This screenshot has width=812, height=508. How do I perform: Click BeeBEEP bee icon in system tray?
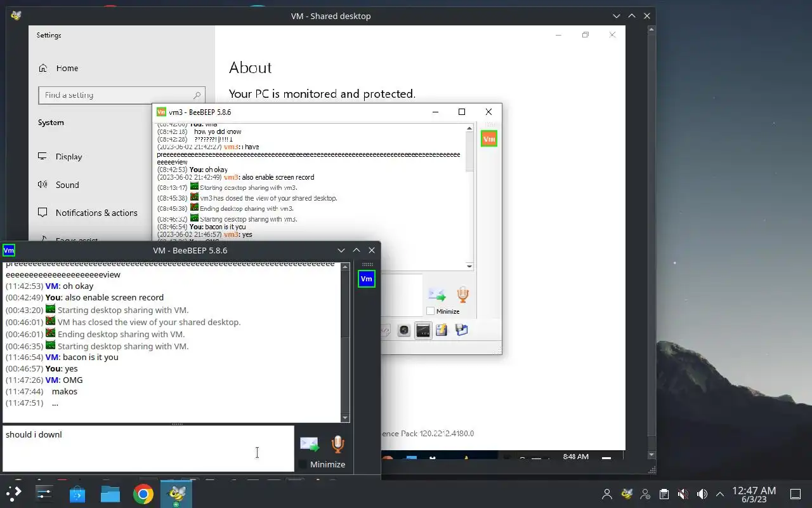pos(627,494)
